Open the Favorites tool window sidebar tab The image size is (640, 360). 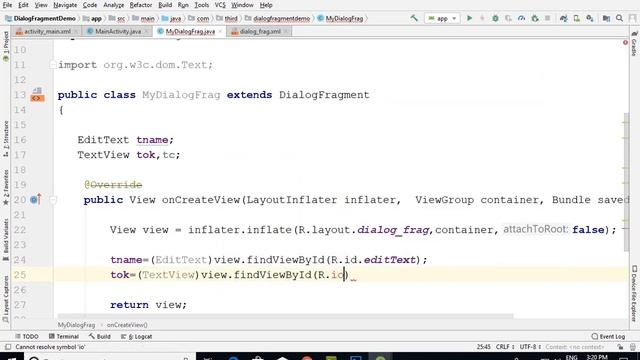(x=6, y=187)
